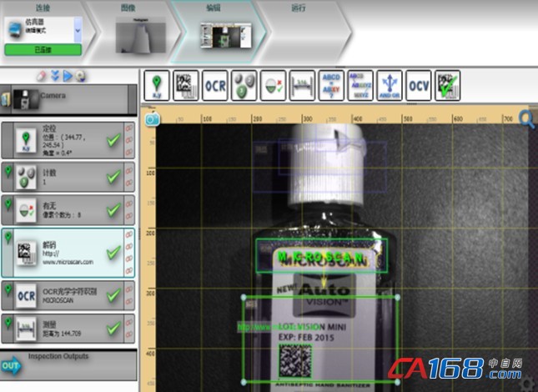This screenshot has width=538, height=392.
Task: Select the Data Matrix code region on bottle
Action: pos(295,361)
